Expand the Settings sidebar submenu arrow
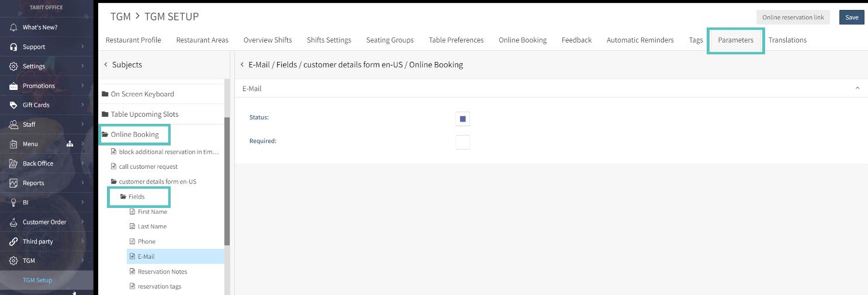Screen dimensions: 868x295 click(x=82, y=66)
